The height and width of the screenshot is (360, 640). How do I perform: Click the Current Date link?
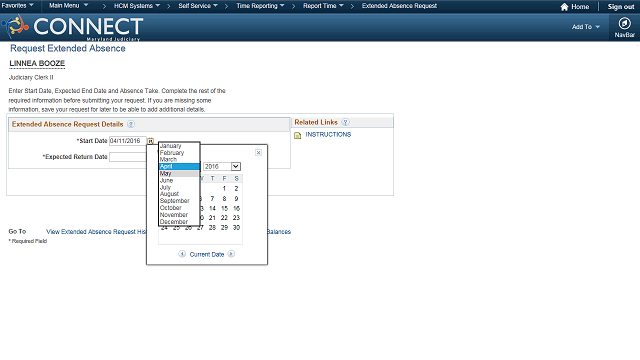click(x=207, y=254)
